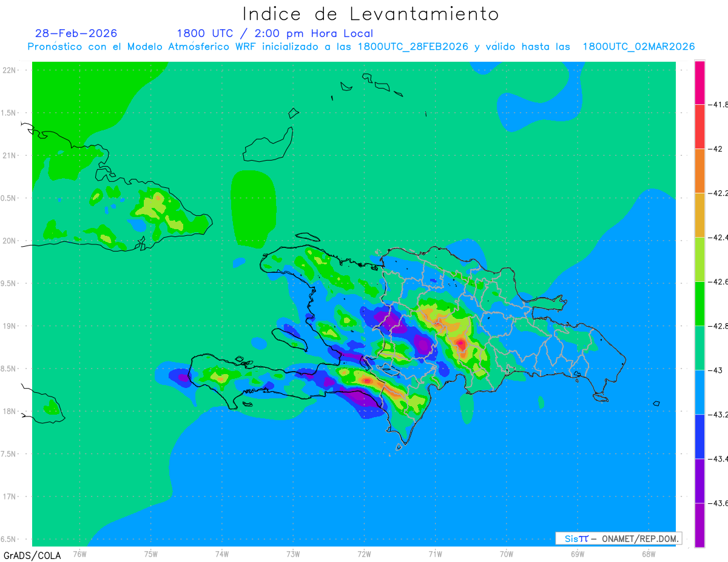Click the '-41.8' color scale value
The height and width of the screenshot is (562, 728).
(x=719, y=104)
